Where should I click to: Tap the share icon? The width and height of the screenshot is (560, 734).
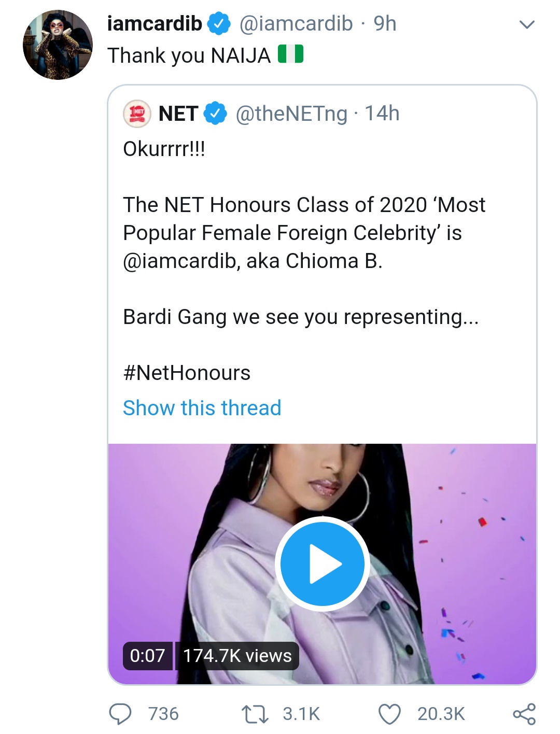(524, 714)
